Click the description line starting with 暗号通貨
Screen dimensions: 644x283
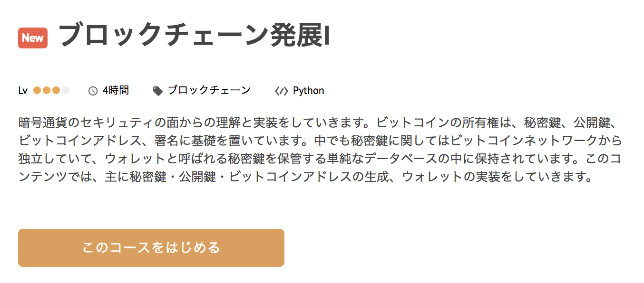click(x=318, y=123)
